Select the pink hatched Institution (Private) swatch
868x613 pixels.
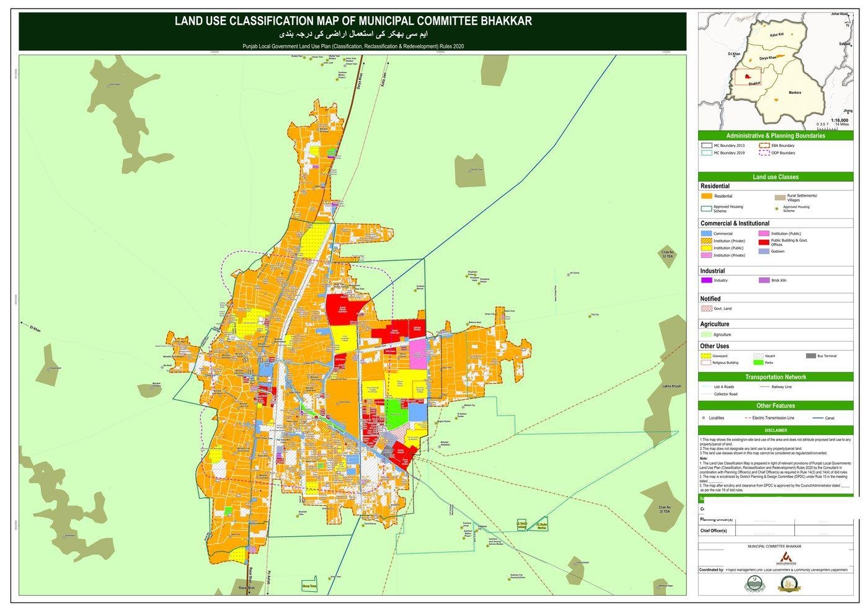[706, 255]
